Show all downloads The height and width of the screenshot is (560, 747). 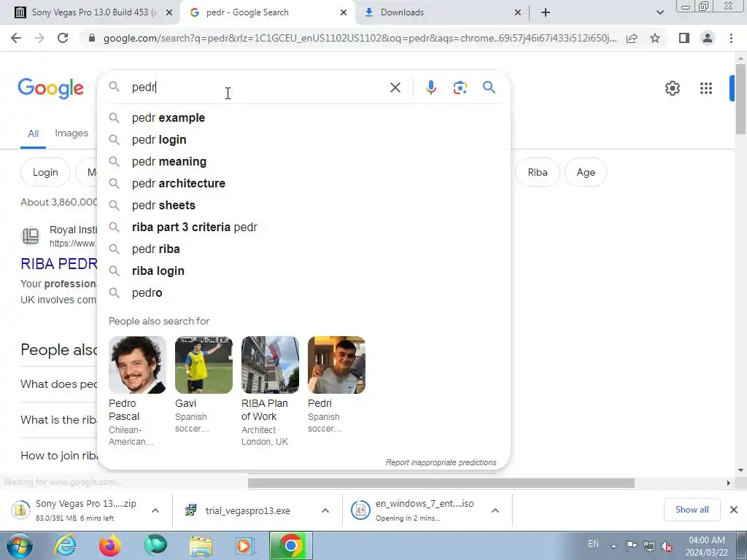(692, 510)
